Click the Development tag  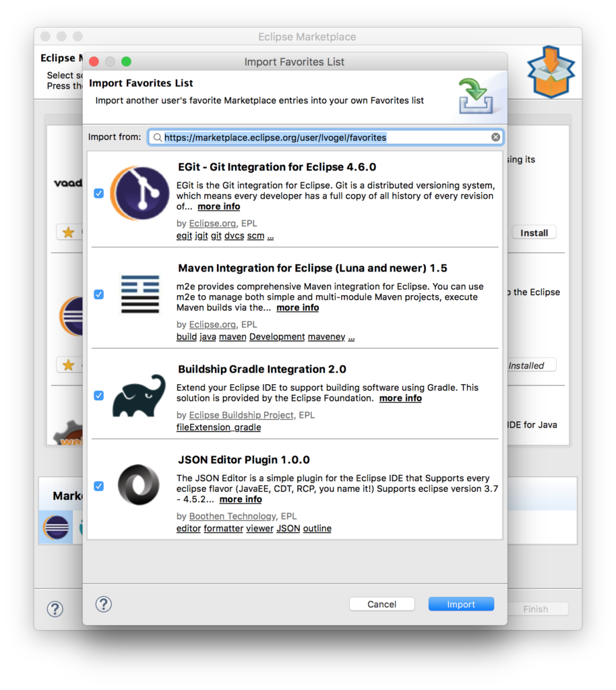[x=277, y=337]
